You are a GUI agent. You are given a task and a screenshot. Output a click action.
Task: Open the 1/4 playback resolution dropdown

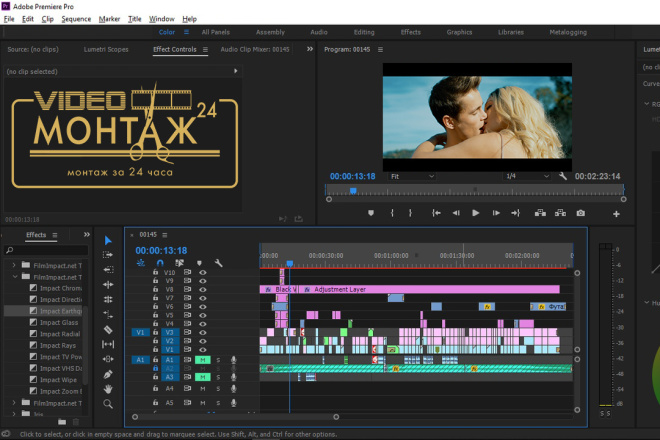(x=527, y=176)
